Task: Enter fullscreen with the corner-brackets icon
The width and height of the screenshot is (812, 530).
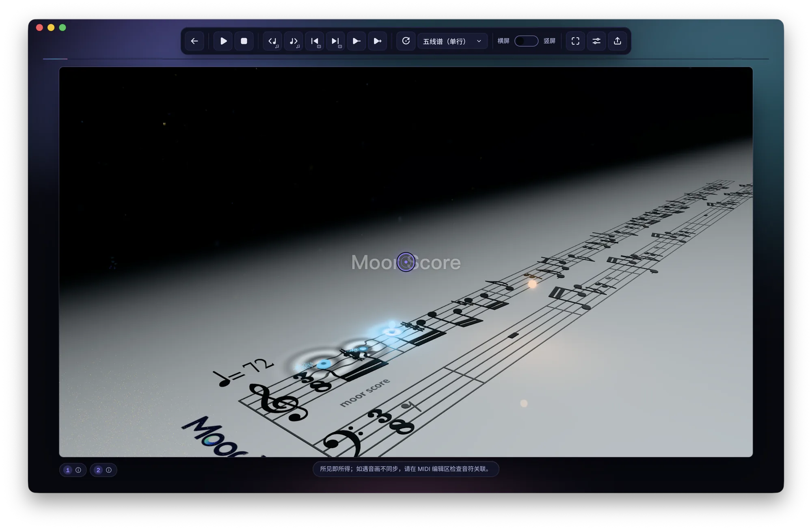Action: [575, 41]
